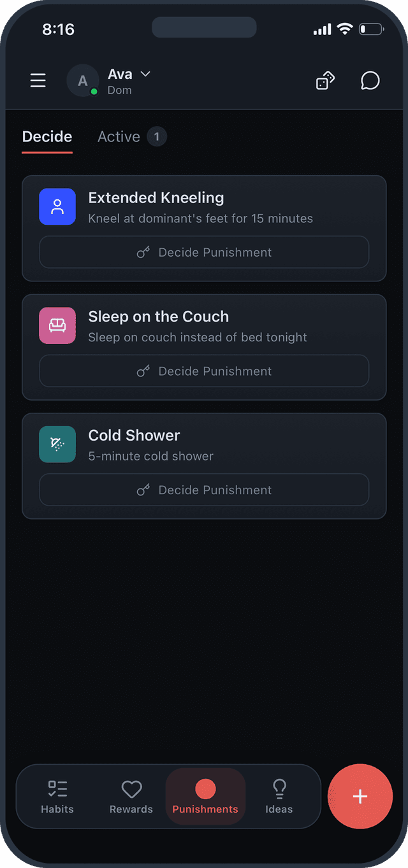Viewport: 408px width, 868px height.
Task: Tap the kneeling person icon on Extended Kneeling
Action: 57,206
